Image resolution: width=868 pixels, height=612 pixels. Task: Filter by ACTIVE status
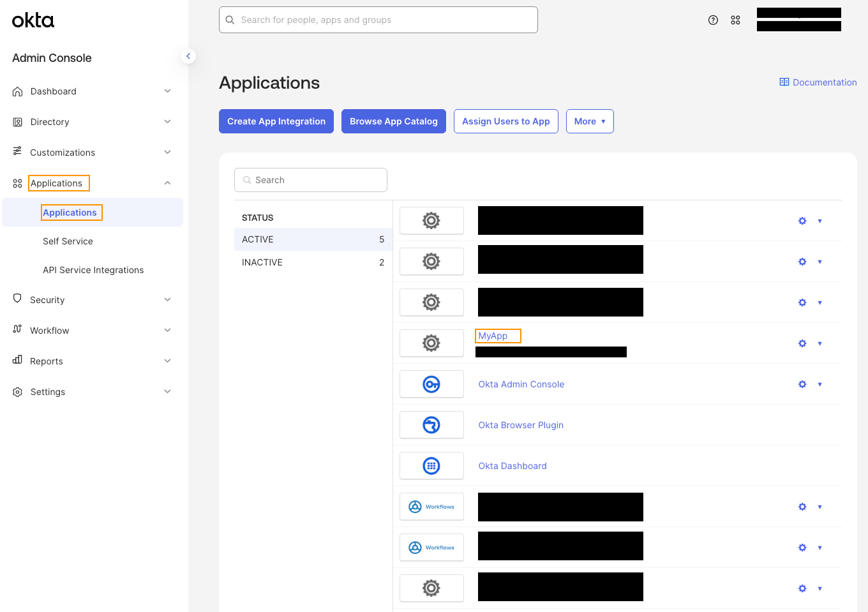313,239
